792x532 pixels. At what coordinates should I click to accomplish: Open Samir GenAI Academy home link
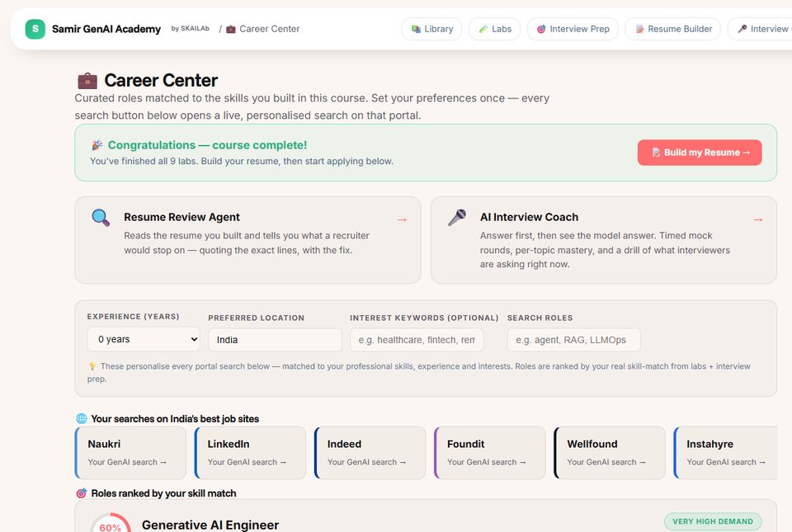[x=106, y=29]
